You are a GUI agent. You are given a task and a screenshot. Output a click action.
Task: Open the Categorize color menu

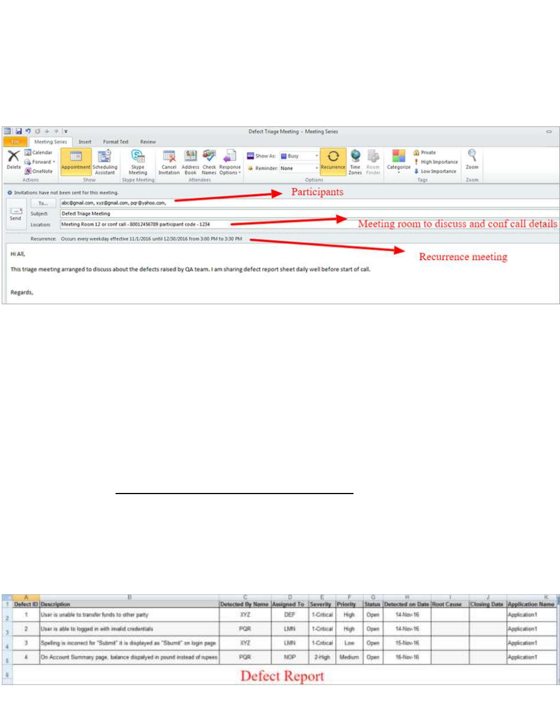coord(399,162)
